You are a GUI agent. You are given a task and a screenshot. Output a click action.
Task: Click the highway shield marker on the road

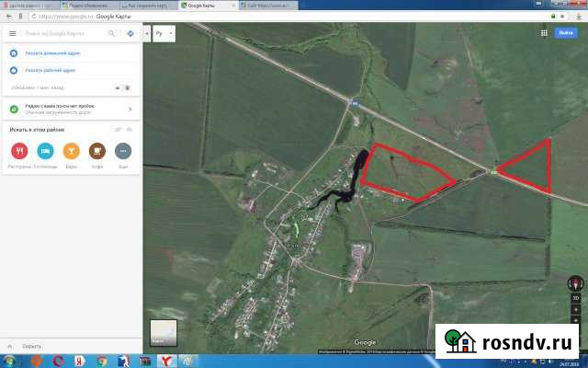pos(354,104)
